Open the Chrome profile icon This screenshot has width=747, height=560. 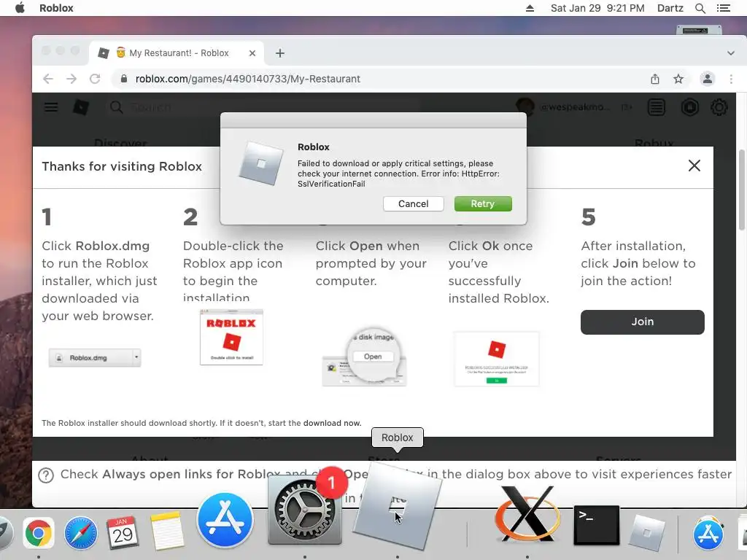(x=708, y=79)
